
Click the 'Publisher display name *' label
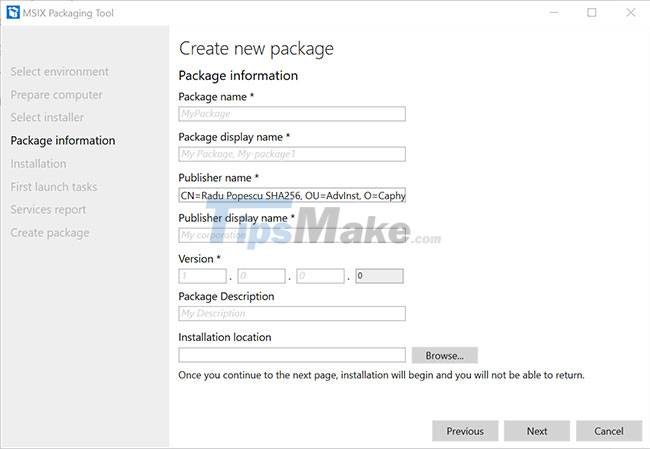pyautogui.click(x=236, y=218)
